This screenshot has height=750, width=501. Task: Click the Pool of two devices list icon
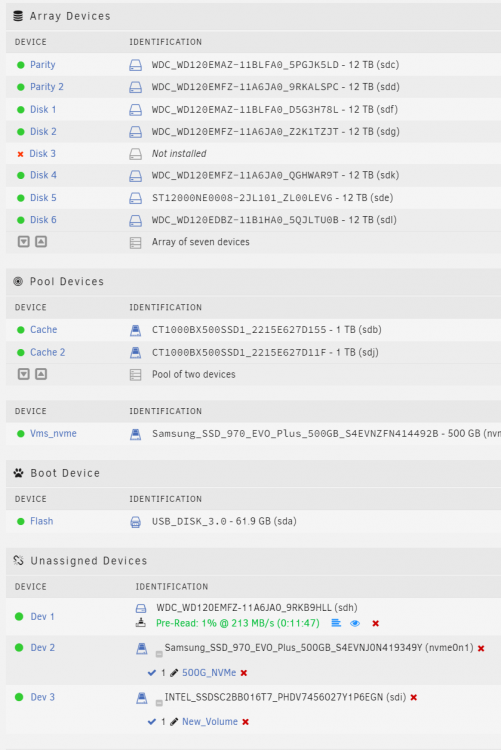tap(135, 375)
